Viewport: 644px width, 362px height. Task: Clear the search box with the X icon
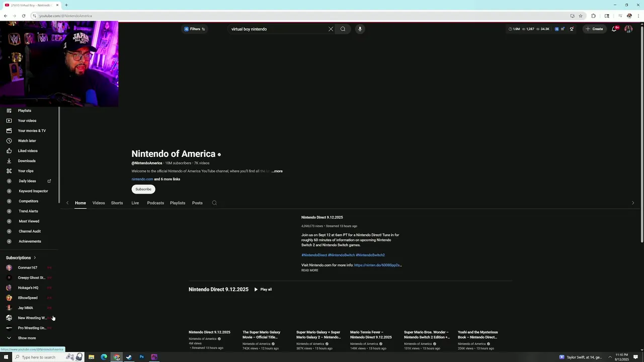(x=331, y=29)
